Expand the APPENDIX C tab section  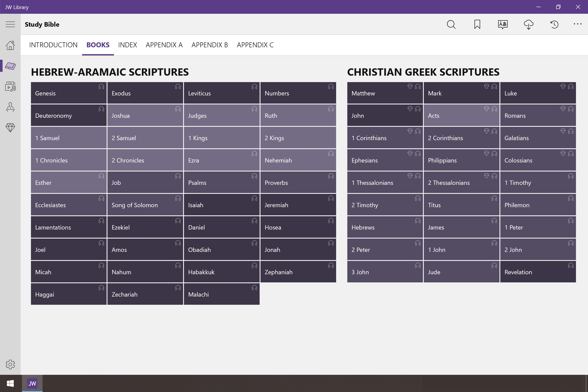click(x=255, y=45)
